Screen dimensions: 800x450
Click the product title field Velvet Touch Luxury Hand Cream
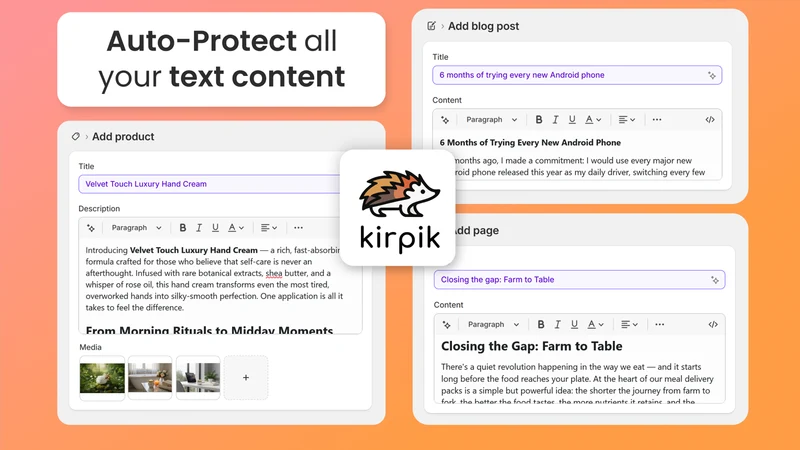(x=209, y=184)
